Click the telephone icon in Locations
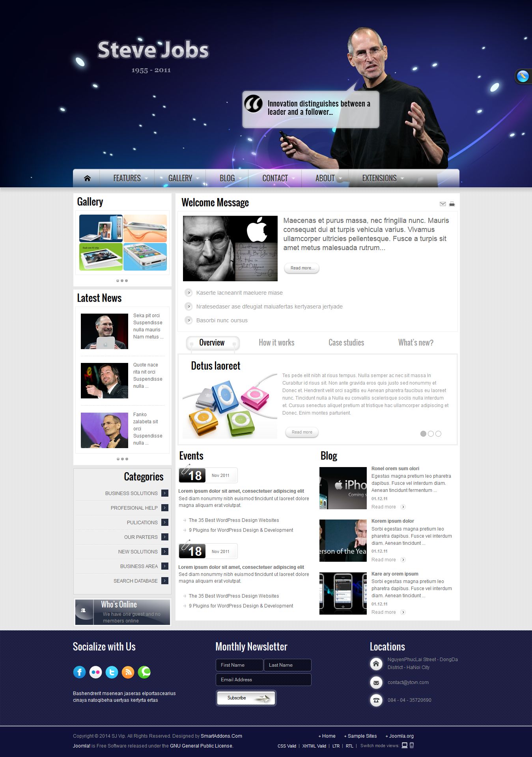 click(376, 700)
